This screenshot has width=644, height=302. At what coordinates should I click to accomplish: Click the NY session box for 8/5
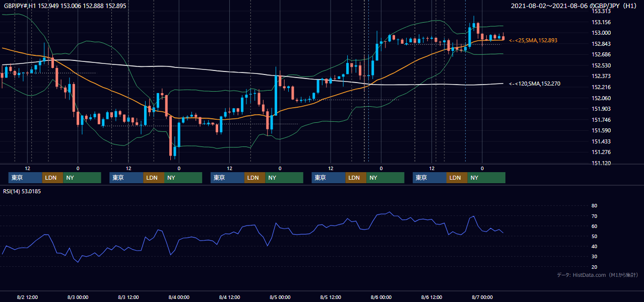tap(385, 178)
